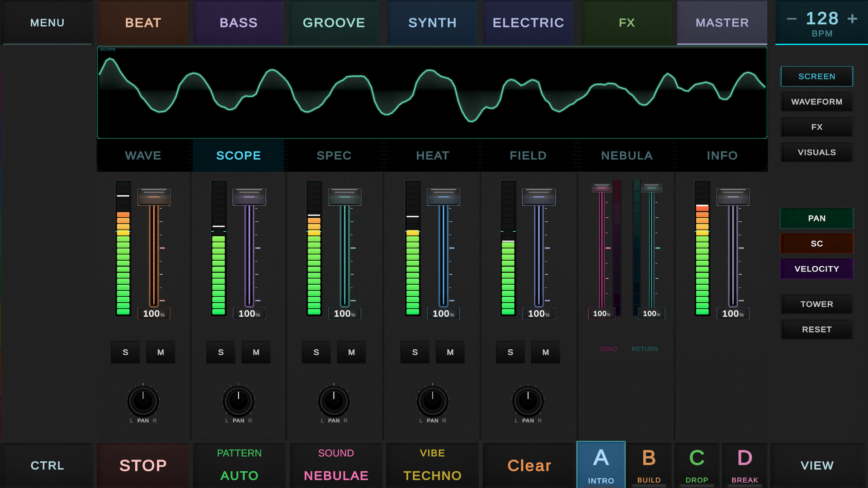Switch visualizer to SPEC mode
Screen dimensions: 868x488
(334, 155)
